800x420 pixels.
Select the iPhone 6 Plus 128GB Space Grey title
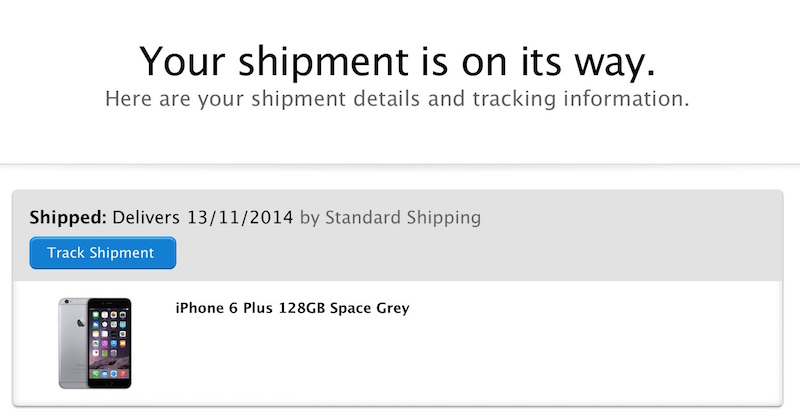(292, 308)
